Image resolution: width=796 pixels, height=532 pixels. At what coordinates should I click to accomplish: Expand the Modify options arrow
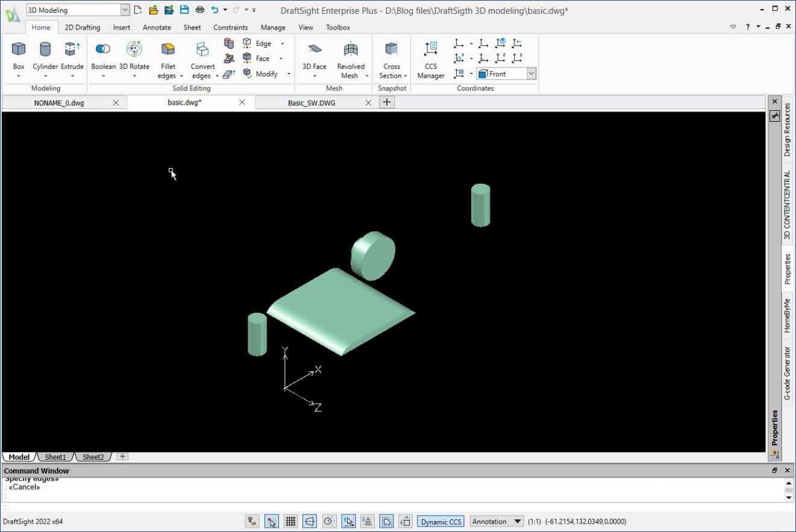(289, 74)
